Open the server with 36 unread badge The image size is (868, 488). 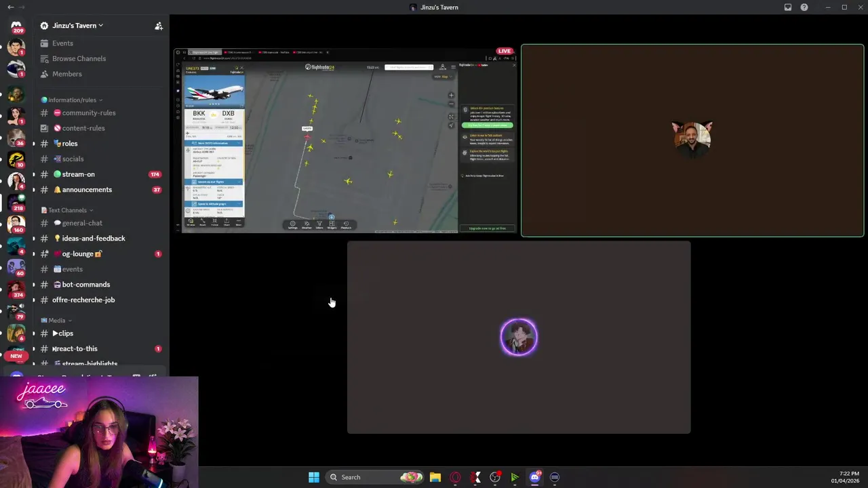[x=16, y=137]
